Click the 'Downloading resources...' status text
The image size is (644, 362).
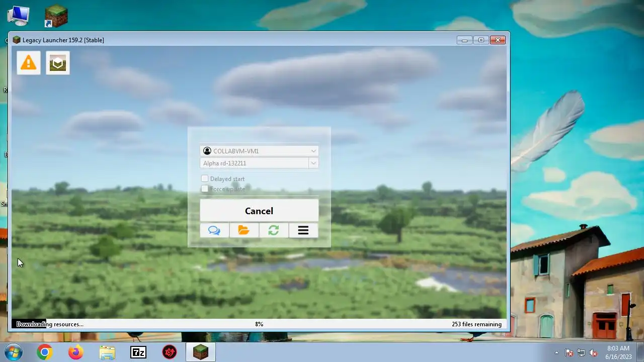pyautogui.click(x=50, y=324)
